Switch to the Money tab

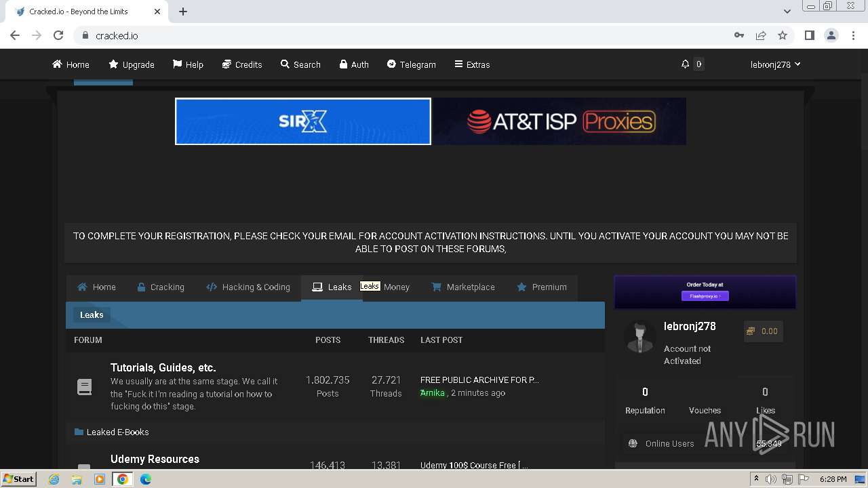tap(396, 287)
